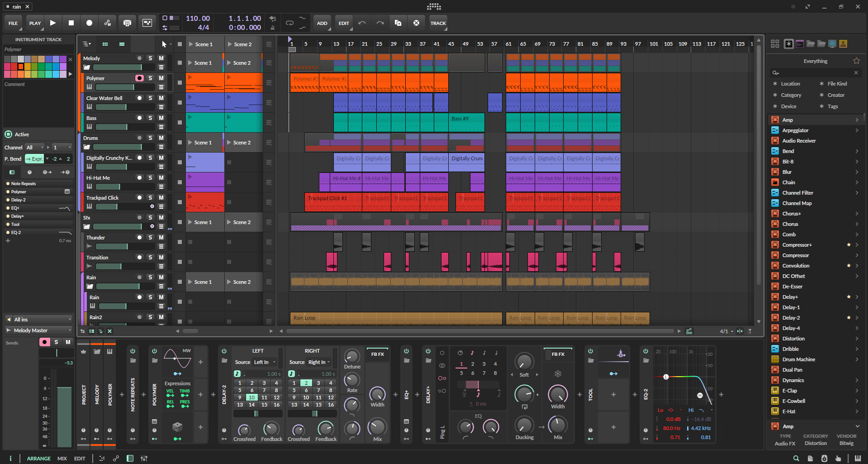Viewport: 868px width, 464px height.
Task: Redo the last undone action
Action: [380, 23]
